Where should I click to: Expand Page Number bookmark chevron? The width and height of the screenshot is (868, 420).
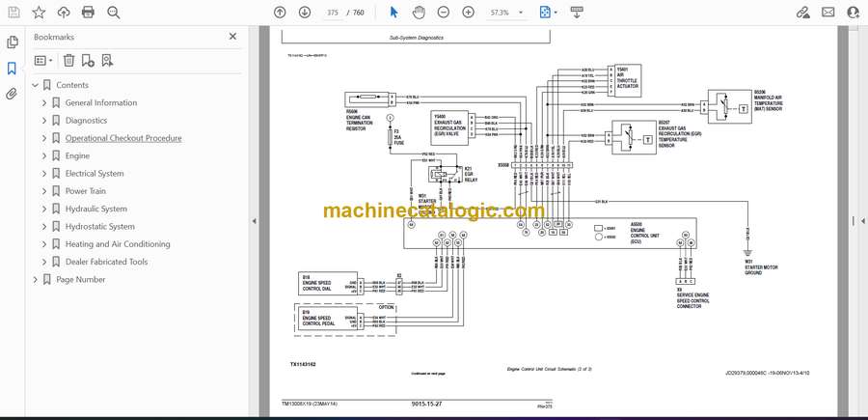pos(36,280)
